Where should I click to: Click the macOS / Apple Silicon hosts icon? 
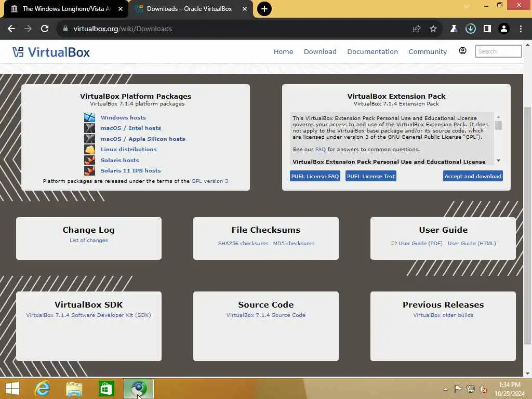[89, 139]
